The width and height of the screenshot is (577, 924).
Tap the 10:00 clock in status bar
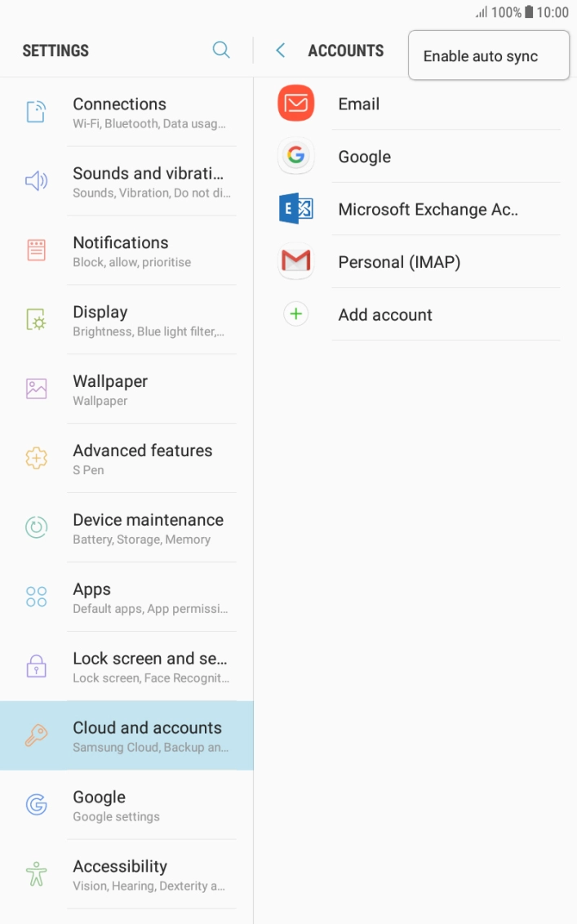point(553,12)
